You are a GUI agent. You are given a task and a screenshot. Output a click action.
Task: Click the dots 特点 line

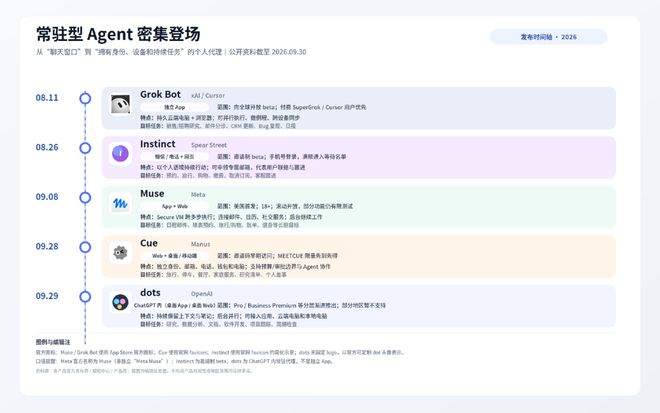(234, 316)
